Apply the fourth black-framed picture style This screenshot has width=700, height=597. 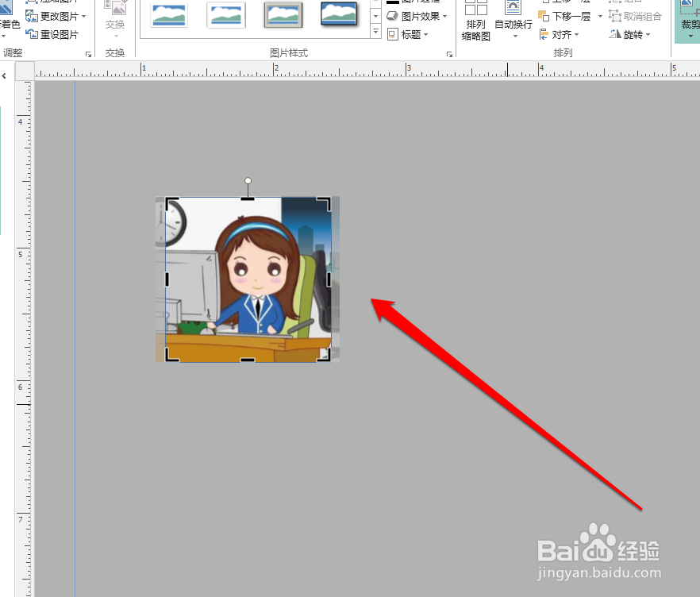point(340,15)
